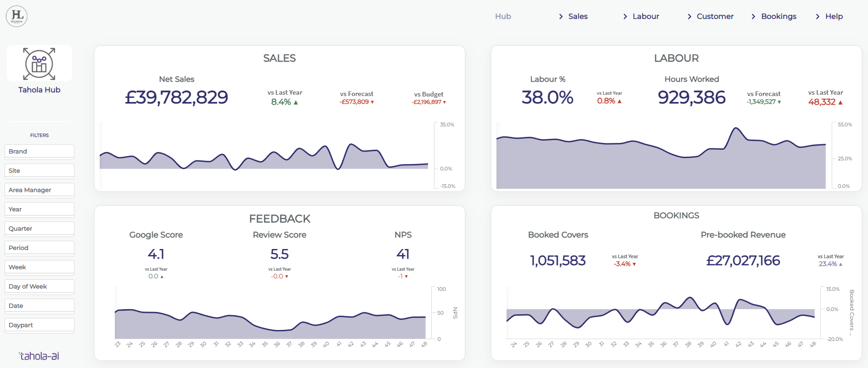Screen dimensions: 868x368
Task: Open the Customer navigation menu
Action: coord(715,17)
